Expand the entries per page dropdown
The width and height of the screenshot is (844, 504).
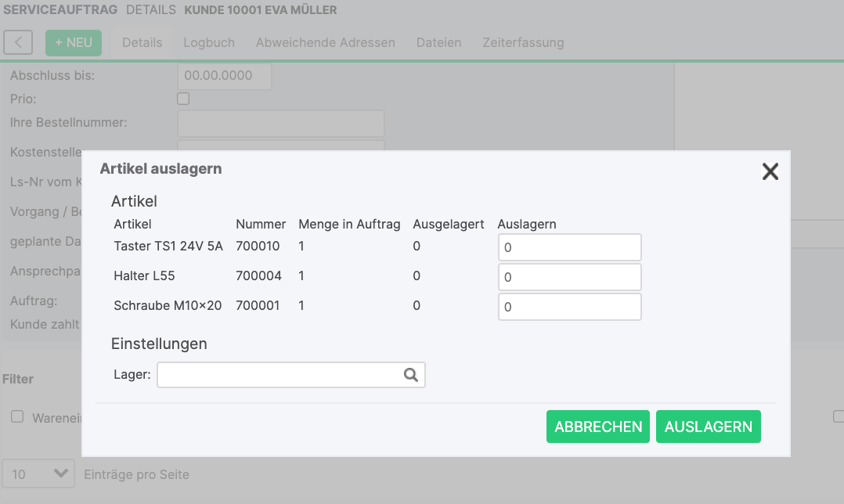point(38,473)
